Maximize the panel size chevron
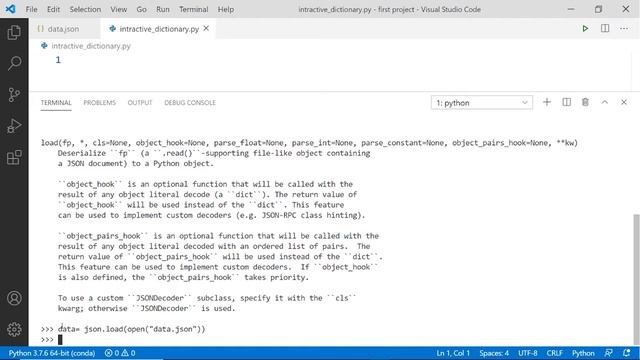 click(x=604, y=102)
